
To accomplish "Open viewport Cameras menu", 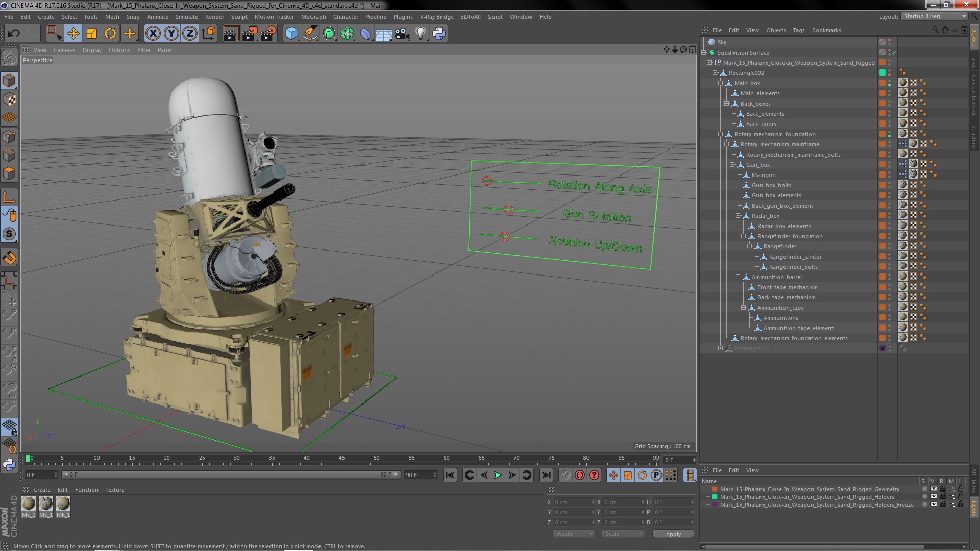I will coord(64,50).
